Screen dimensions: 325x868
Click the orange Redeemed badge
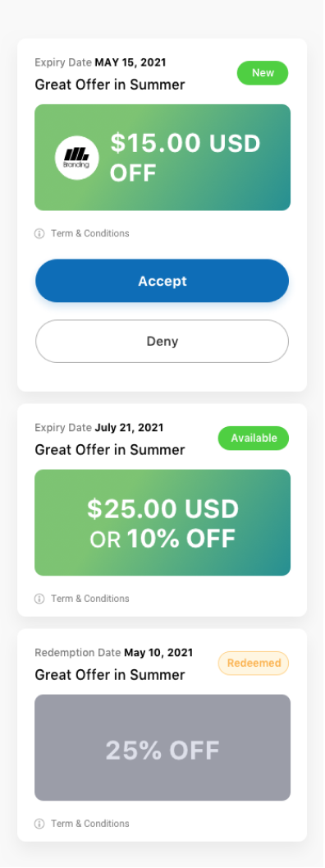coord(254,664)
